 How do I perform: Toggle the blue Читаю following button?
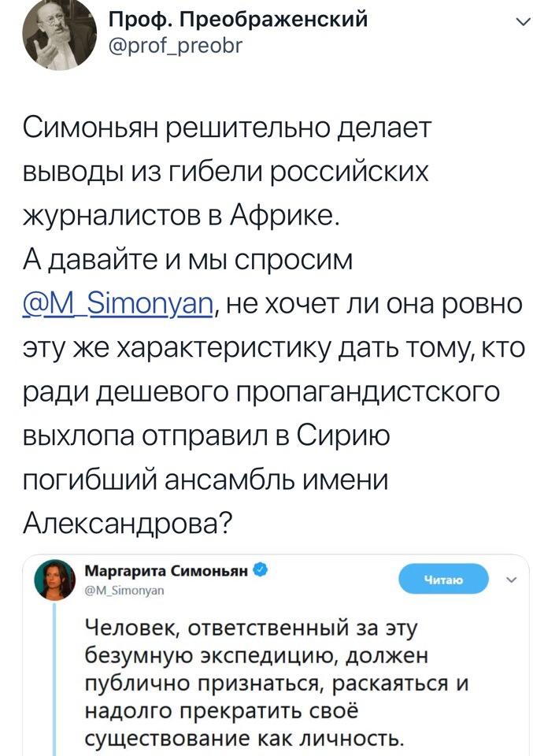tap(443, 580)
